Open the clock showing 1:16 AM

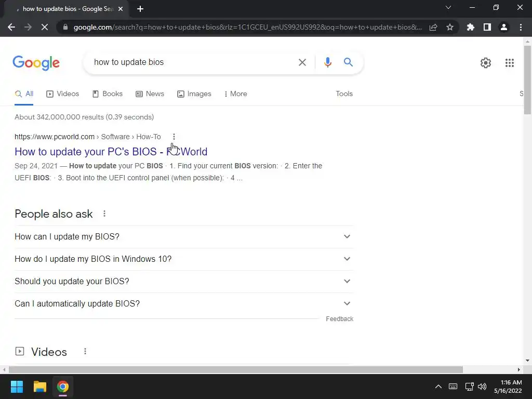508,387
